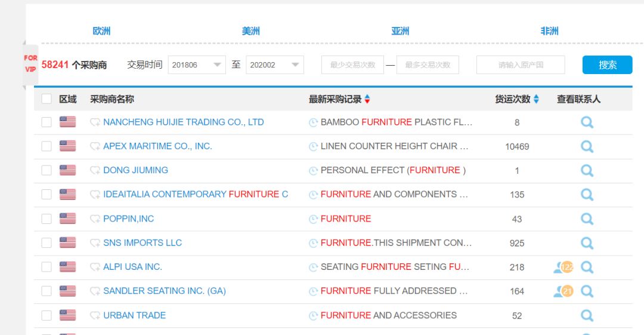Switch to the 亚洲 region tab
Image resolution: width=644 pixels, height=335 pixels.
point(400,31)
